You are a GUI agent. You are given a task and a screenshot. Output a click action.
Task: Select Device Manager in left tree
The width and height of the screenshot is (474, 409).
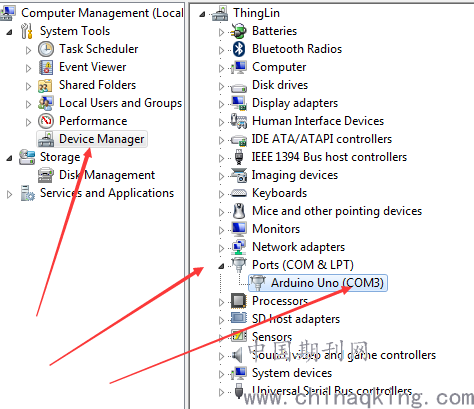92,139
